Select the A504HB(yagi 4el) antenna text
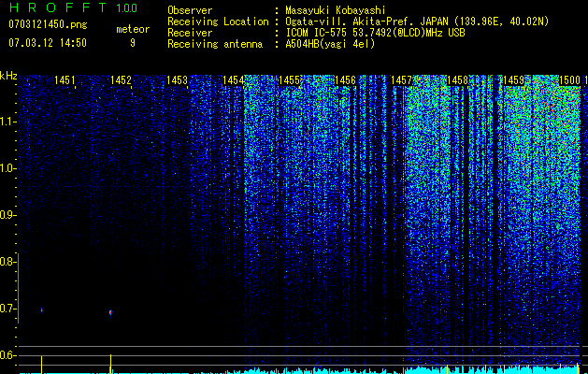Image resolution: width=588 pixels, height=374 pixels. tap(330, 44)
